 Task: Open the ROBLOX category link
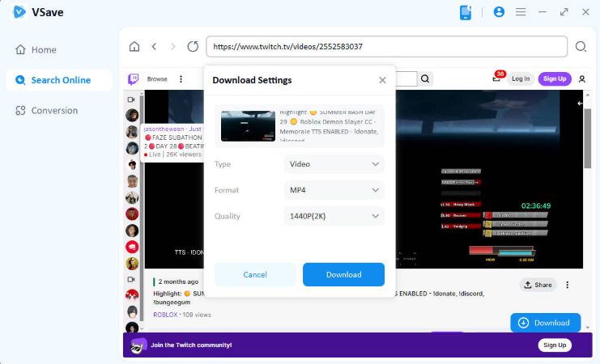tap(165, 315)
